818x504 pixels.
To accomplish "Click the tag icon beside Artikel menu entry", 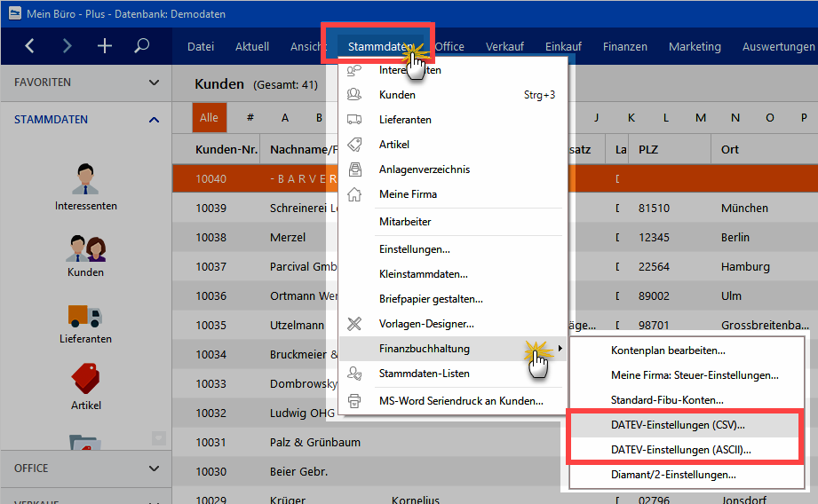I will pyautogui.click(x=354, y=145).
